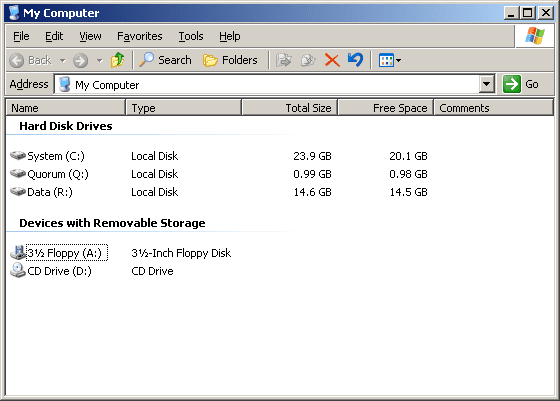Click the Copy To folder icon
This screenshot has height=401, width=560.
(308, 60)
